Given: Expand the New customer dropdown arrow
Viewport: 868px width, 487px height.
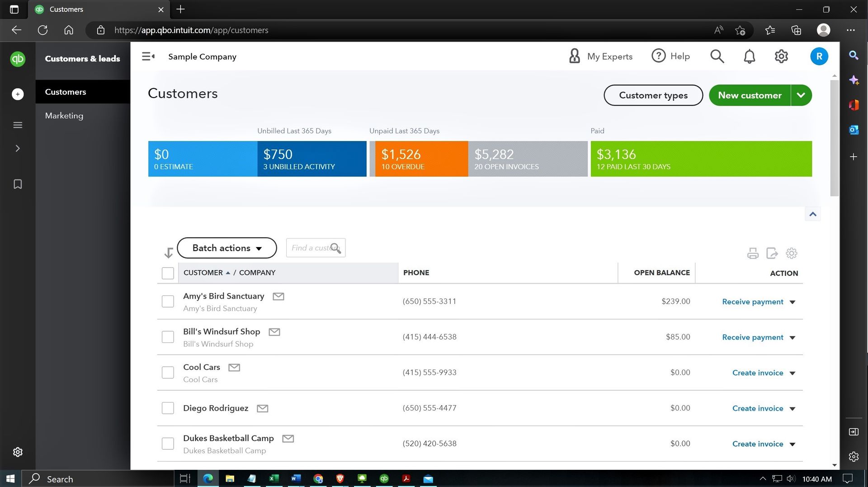Looking at the screenshot, I should coord(801,95).
